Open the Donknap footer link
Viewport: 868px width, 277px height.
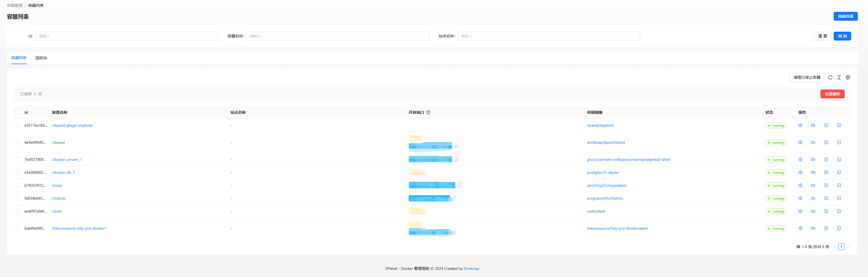coord(471,268)
